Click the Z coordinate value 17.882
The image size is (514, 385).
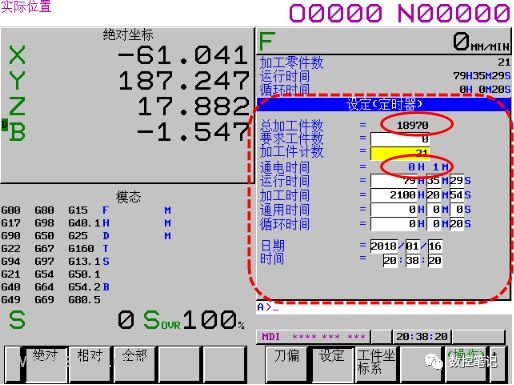pyautogui.click(x=193, y=106)
